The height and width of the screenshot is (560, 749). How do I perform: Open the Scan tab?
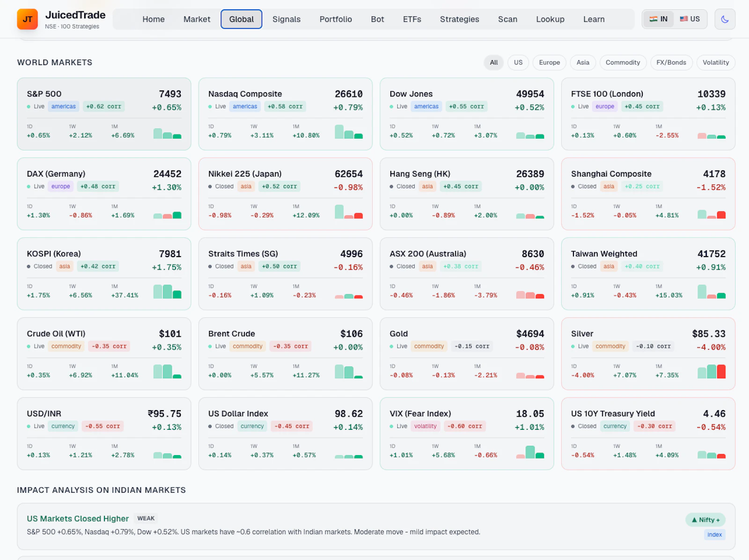[x=507, y=19]
